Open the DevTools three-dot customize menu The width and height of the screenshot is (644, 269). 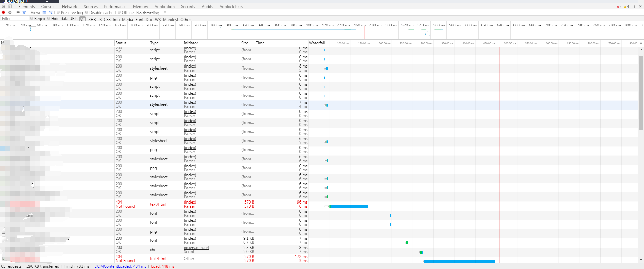point(634,6)
